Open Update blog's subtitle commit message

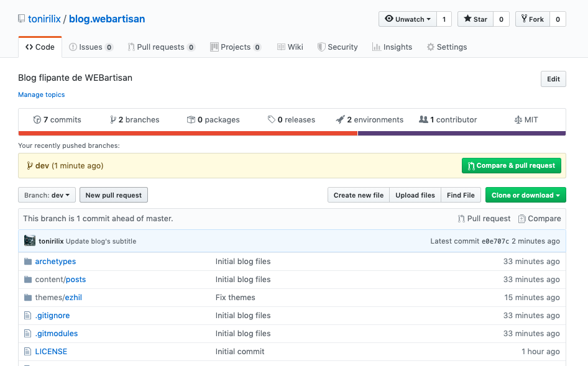101,241
